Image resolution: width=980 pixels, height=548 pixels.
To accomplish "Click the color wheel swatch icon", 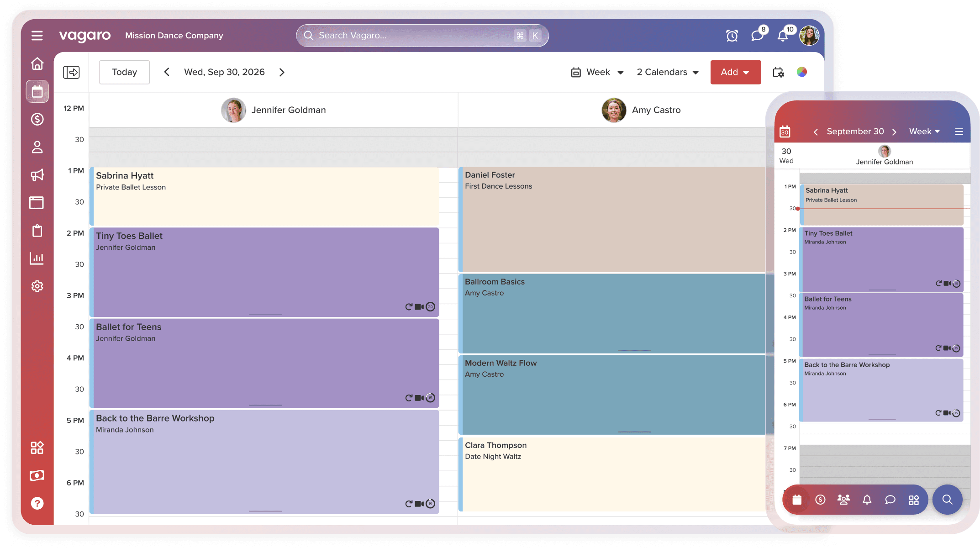I will click(802, 72).
